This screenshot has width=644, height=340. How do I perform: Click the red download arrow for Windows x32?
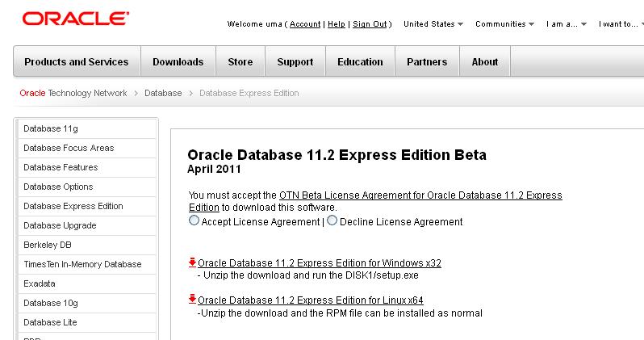point(192,262)
